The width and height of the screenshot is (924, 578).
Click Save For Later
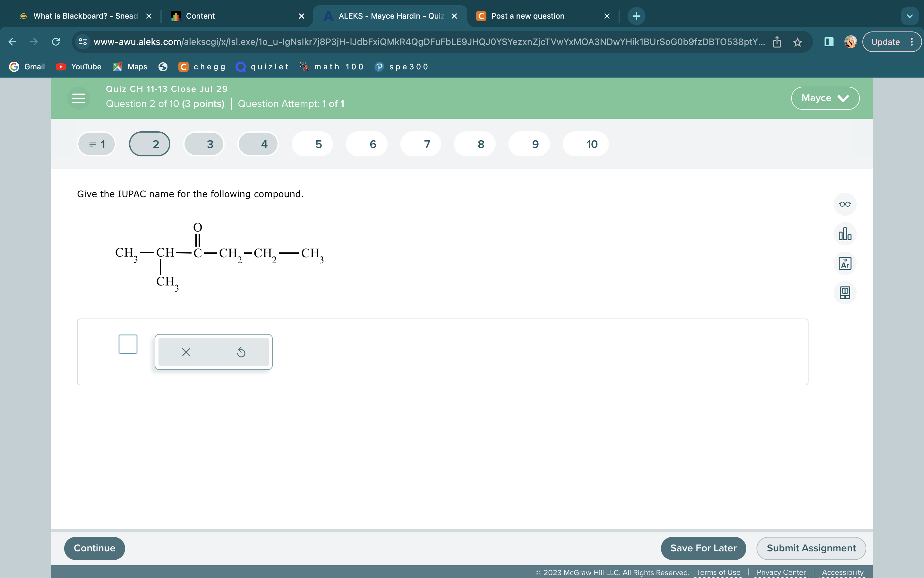[703, 548]
